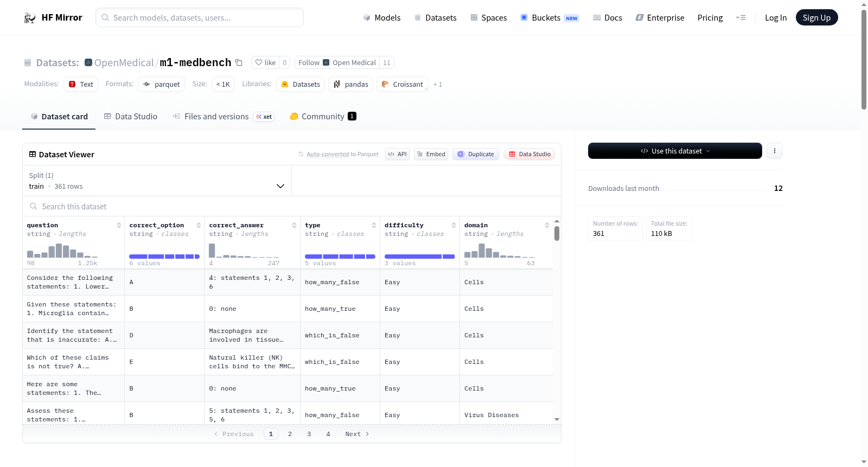Sort by correct_answer column sort icon

tap(294, 225)
